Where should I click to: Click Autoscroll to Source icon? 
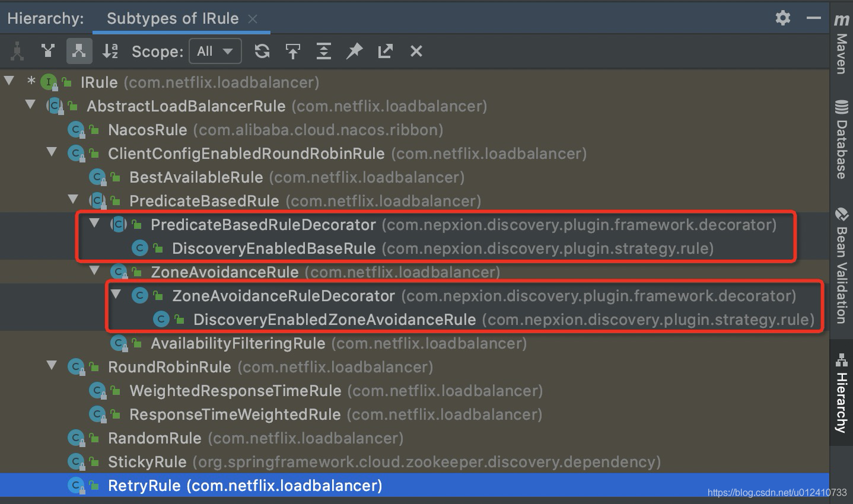pos(292,51)
